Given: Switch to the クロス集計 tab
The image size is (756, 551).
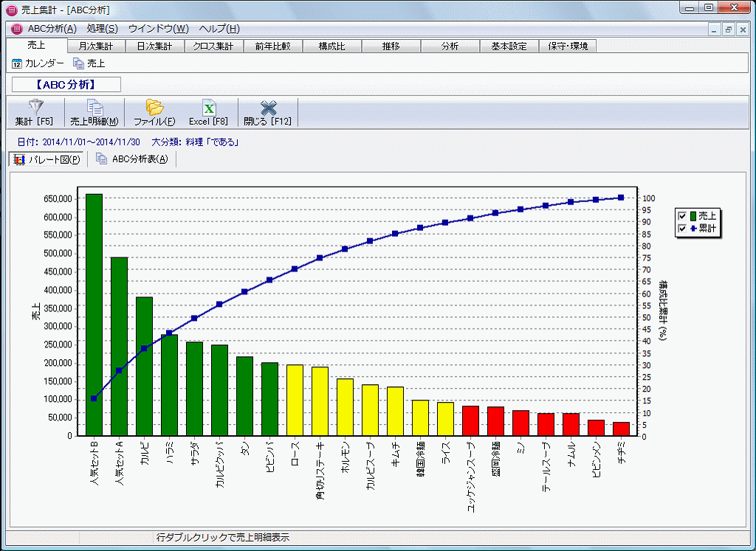Looking at the screenshot, I should [213, 46].
